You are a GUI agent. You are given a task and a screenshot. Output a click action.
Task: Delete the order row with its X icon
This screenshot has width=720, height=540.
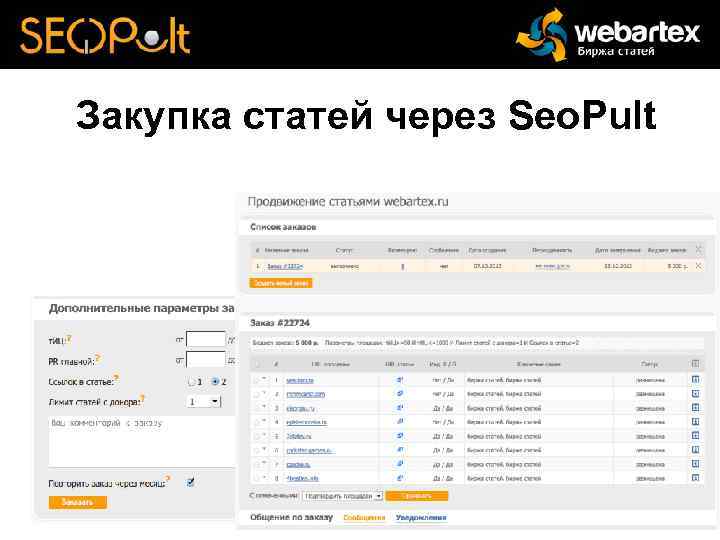[x=698, y=266]
